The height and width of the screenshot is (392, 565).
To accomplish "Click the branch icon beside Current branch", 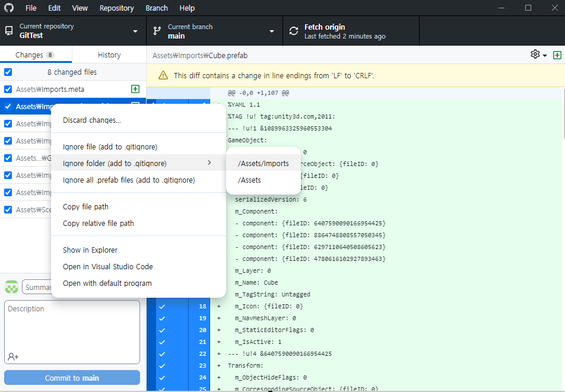I will [x=157, y=31].
